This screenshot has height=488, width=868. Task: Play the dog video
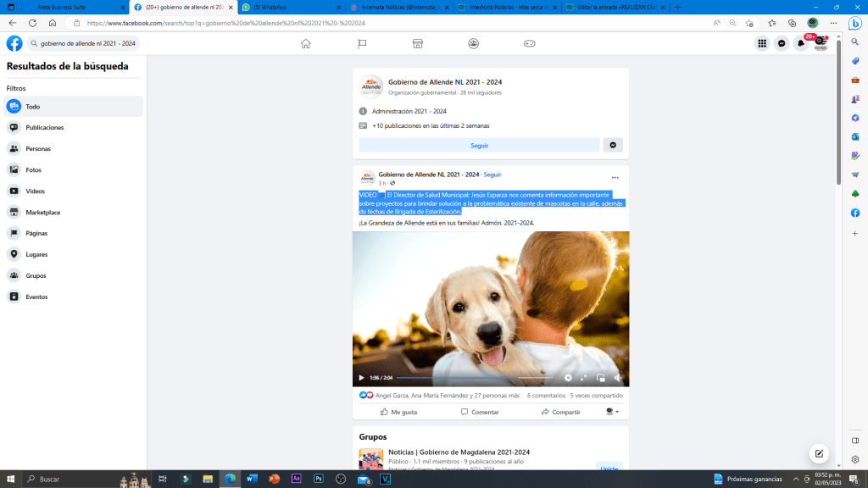click(x=361, y=378)
